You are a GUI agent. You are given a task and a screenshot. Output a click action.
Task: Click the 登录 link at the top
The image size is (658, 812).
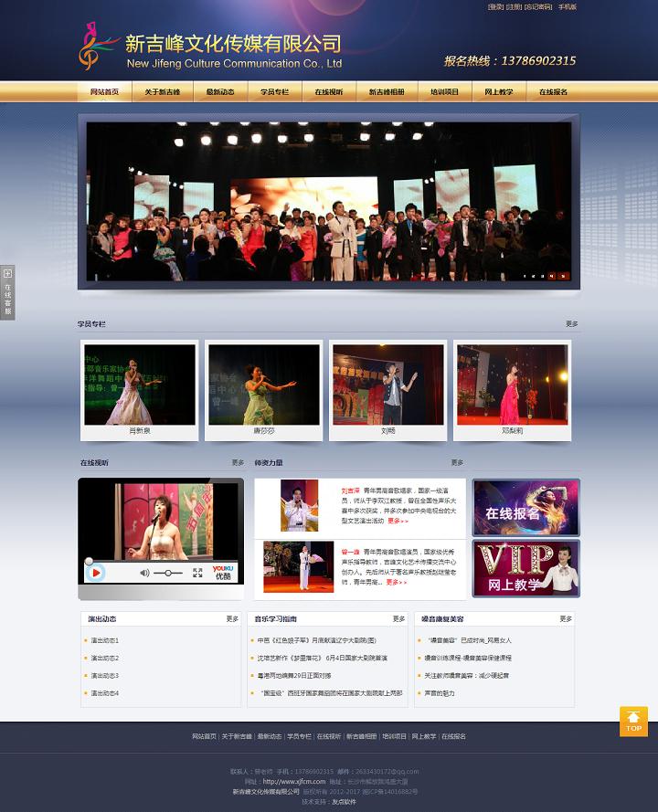click(x=495, y=7)
